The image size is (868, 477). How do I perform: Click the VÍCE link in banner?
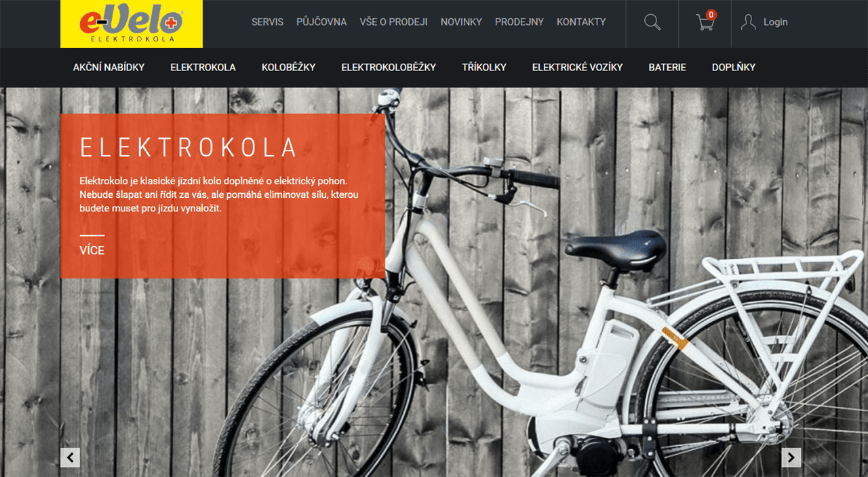tap(92, 250)
